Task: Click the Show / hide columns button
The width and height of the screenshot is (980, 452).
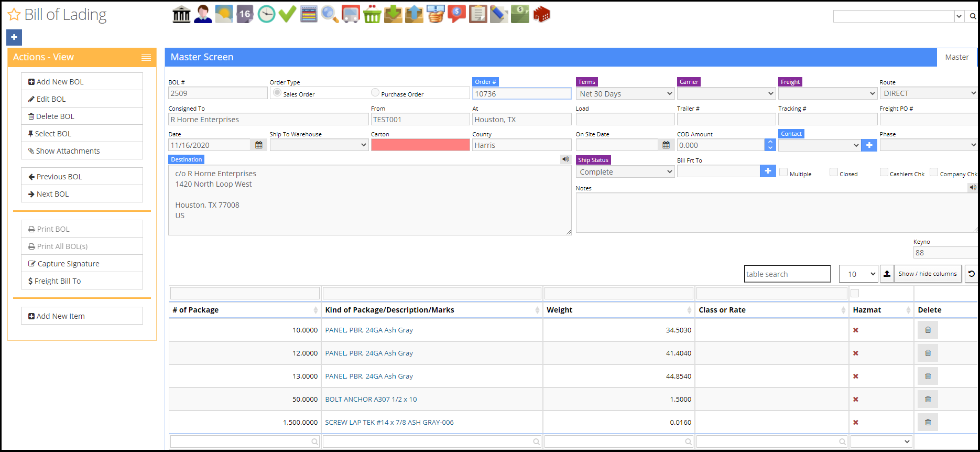Action: click(x=928, y=274)
